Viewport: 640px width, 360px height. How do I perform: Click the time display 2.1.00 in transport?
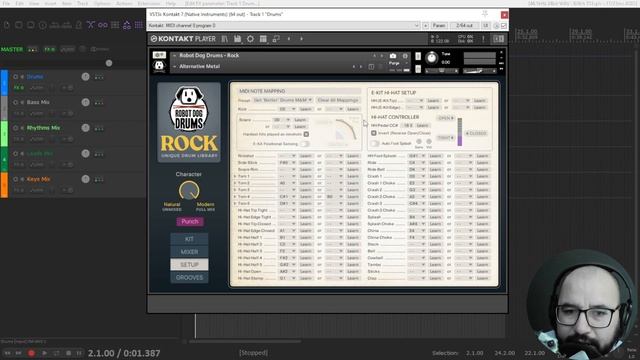pyautogui.click(x=101, y=353)
